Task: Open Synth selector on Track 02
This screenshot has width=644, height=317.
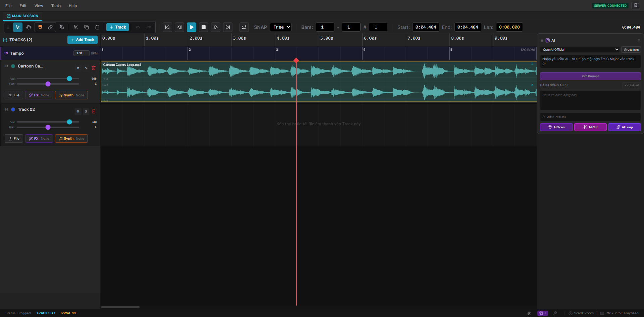Action: 71,139
